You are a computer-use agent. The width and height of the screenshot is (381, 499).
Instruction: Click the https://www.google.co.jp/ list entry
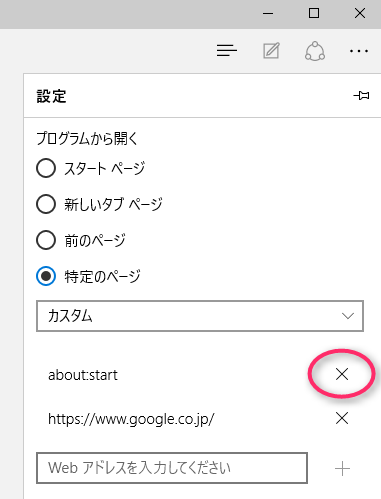pos(131,419)
